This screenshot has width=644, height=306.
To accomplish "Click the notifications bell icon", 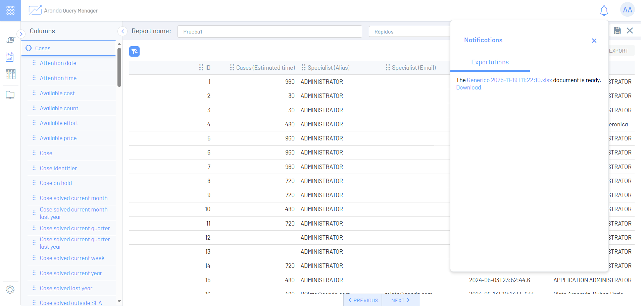I will (x=604, y=11).
